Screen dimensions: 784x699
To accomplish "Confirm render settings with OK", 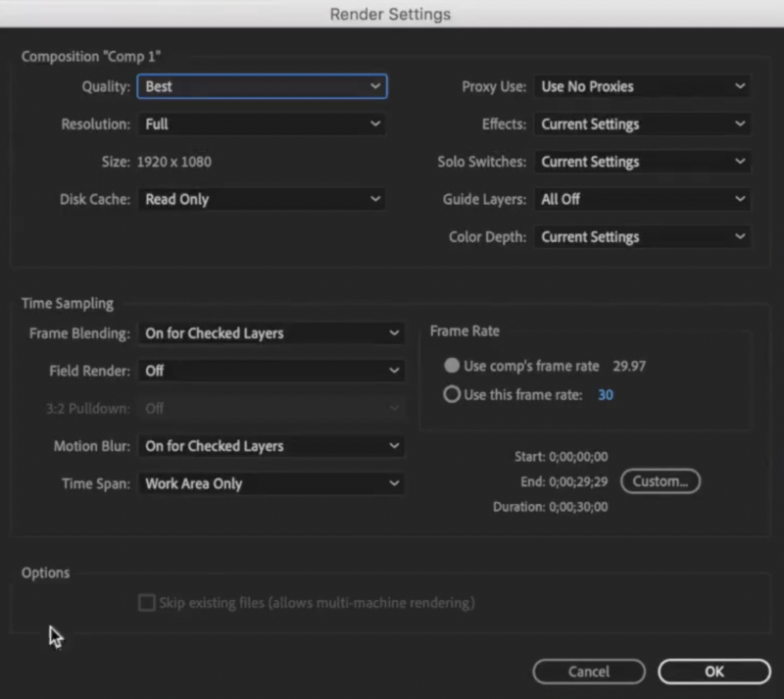I will pos(713,672).
